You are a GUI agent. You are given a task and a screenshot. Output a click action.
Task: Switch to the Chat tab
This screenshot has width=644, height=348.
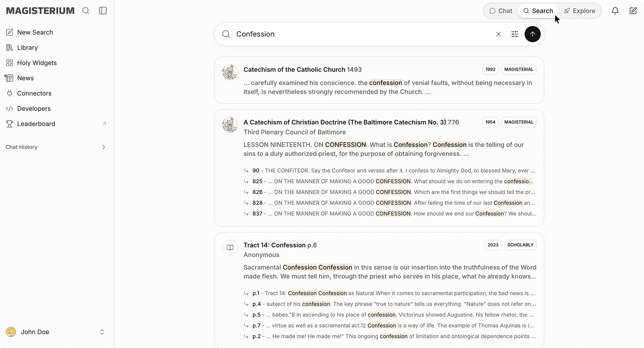coord(501,11)
